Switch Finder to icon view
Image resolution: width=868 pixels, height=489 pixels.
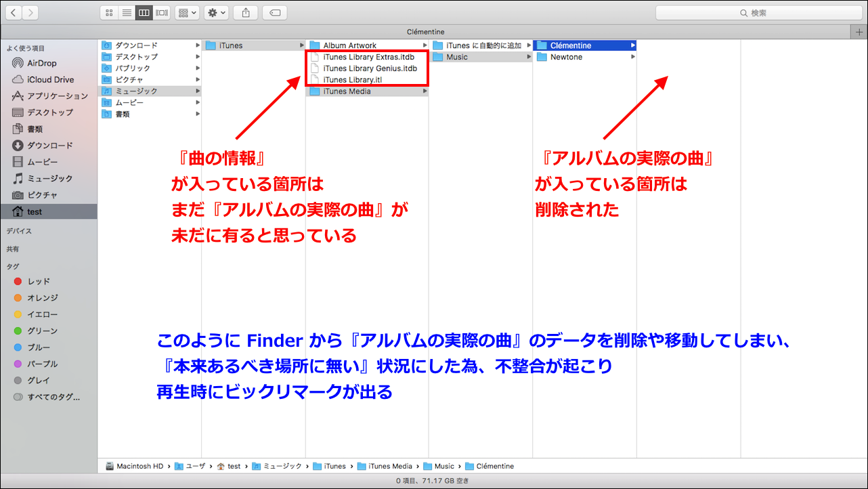(x=109, y=12)
